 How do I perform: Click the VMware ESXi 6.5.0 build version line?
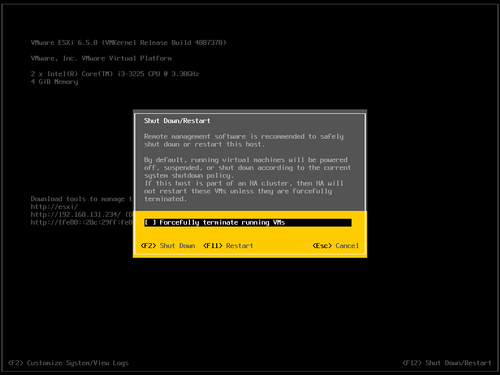click(129, 43)
